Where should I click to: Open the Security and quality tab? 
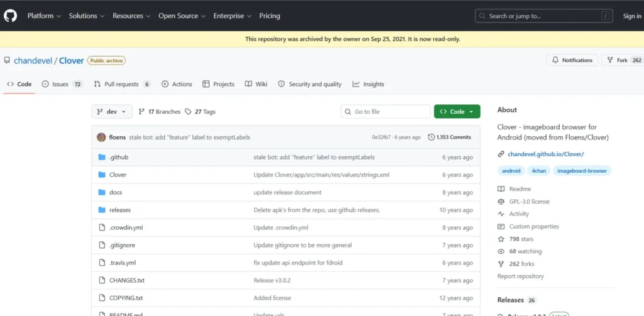click(309, 84)
